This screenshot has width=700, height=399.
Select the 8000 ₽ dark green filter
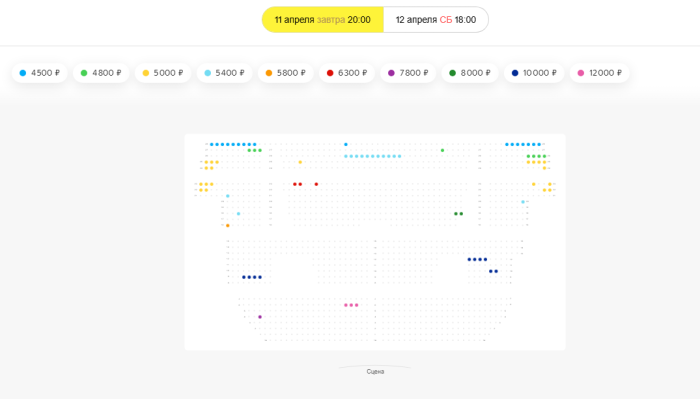pyautogui.click(x=470, y=73)
